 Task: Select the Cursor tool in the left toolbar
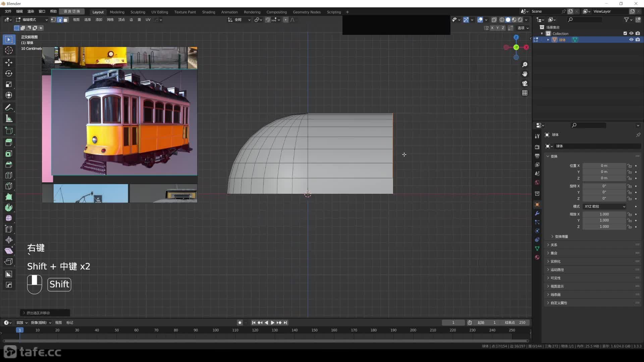9,51
